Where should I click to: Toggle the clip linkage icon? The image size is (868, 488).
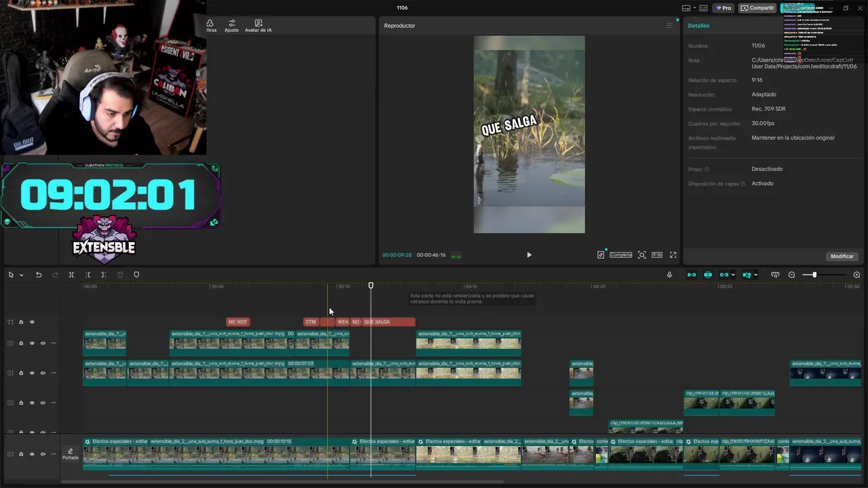(724, 274)
